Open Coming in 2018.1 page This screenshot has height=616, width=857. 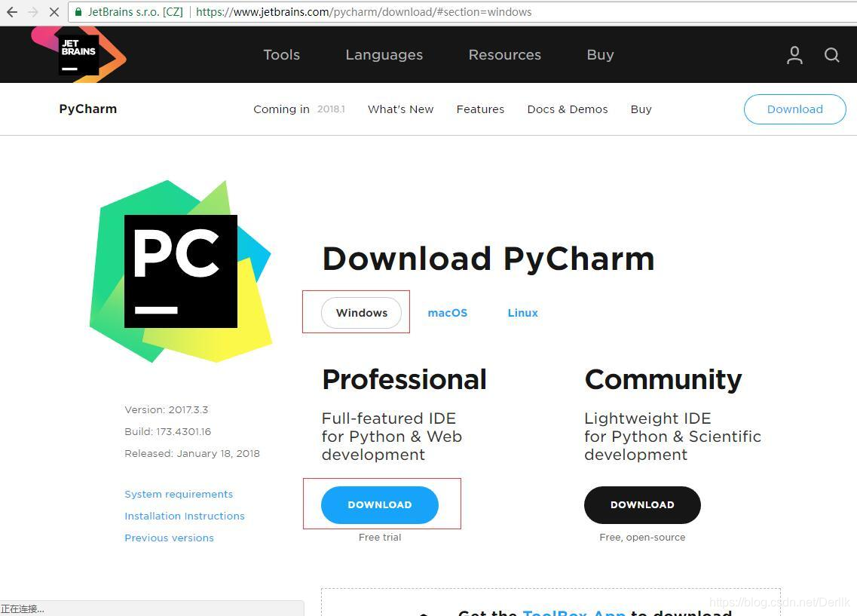click(x=299, y=109)
